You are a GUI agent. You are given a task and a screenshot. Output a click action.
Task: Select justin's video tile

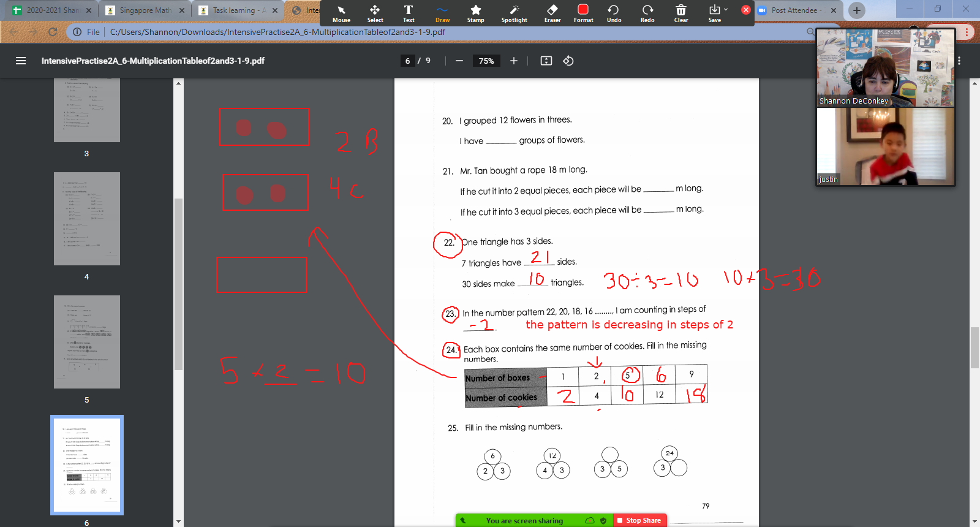tap(886, 146)
